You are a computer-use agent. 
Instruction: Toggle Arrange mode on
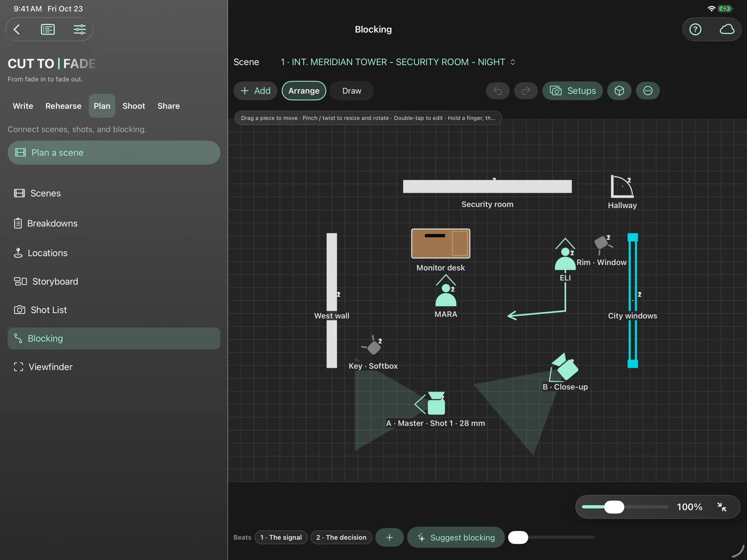pyautogui.click(x=304, y=91)
